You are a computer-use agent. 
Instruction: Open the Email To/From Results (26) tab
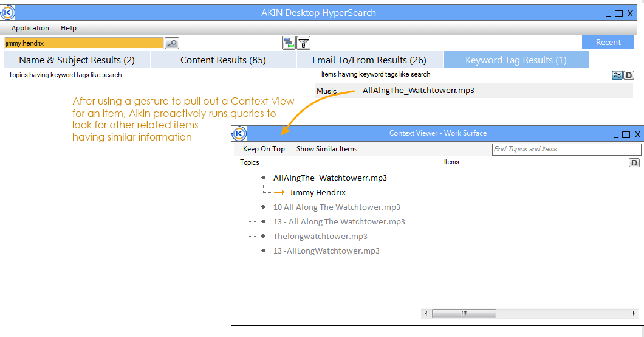[369, 60]
